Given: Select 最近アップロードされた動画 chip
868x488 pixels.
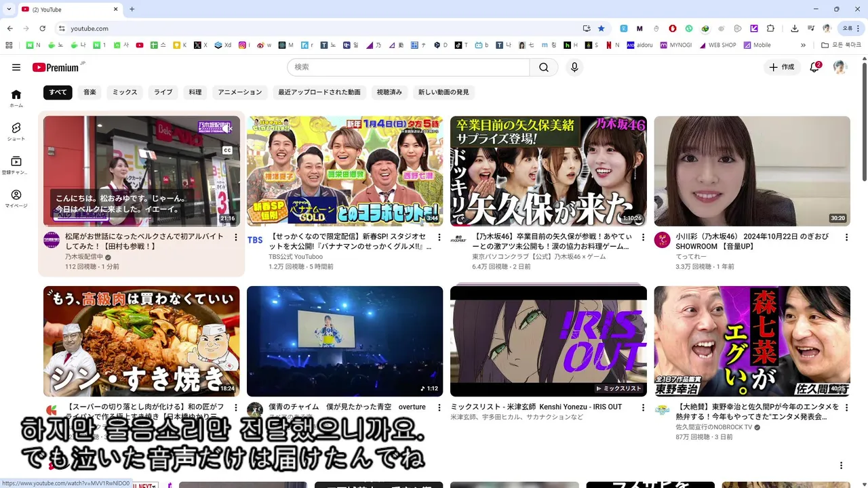Looking at the screenshot, I should click(319, 92).
